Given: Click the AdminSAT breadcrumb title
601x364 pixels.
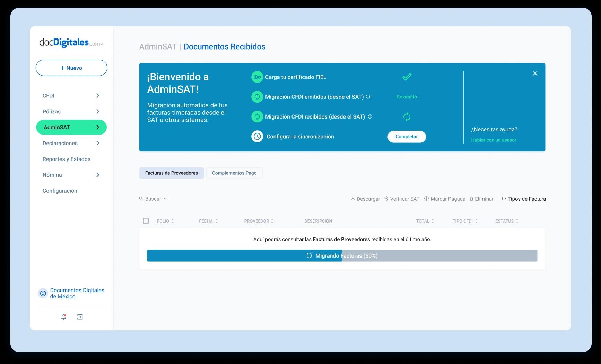Looking at the screenshot, I should click(x=158, y=47).
